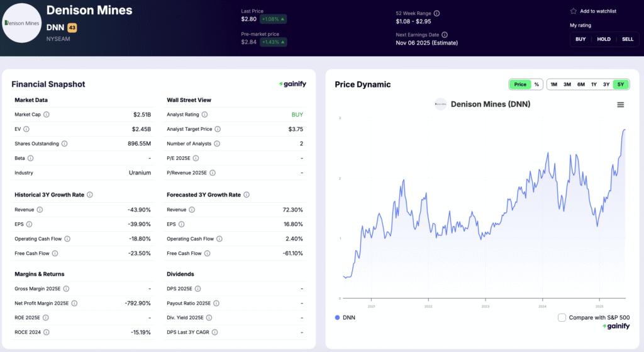Switch to the 5Y time range

pos(621,84)
